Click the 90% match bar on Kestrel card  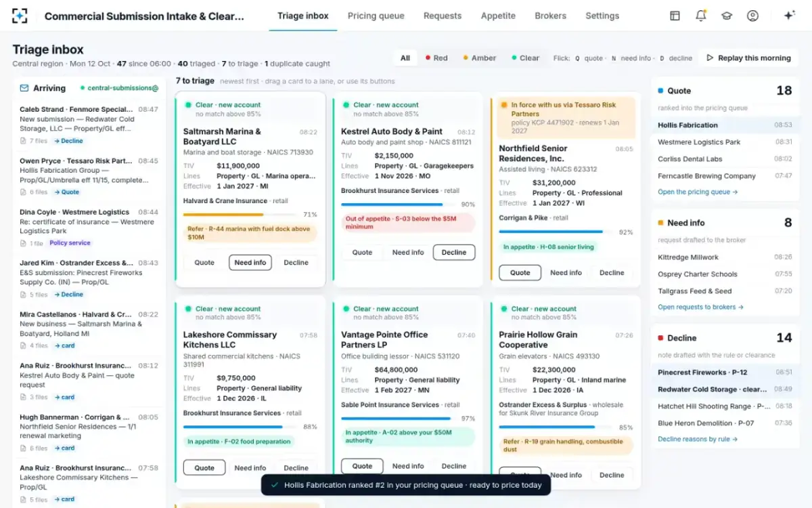click(x=399, y=205)
